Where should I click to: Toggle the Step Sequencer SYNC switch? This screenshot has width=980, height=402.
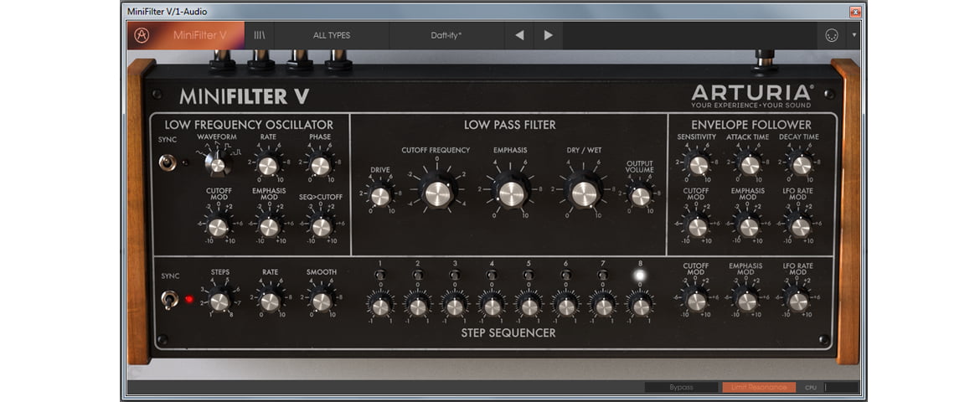(169, 300)
